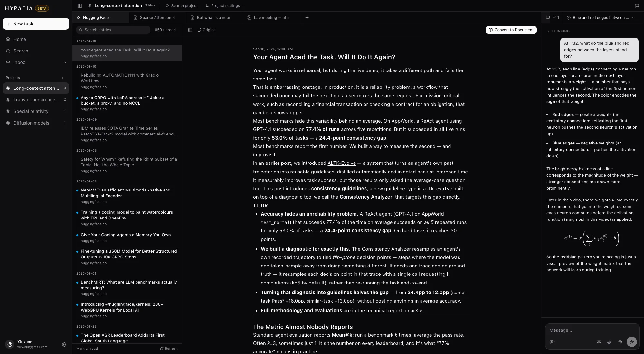Click the hash icon beside Long-context attention title

90,5
